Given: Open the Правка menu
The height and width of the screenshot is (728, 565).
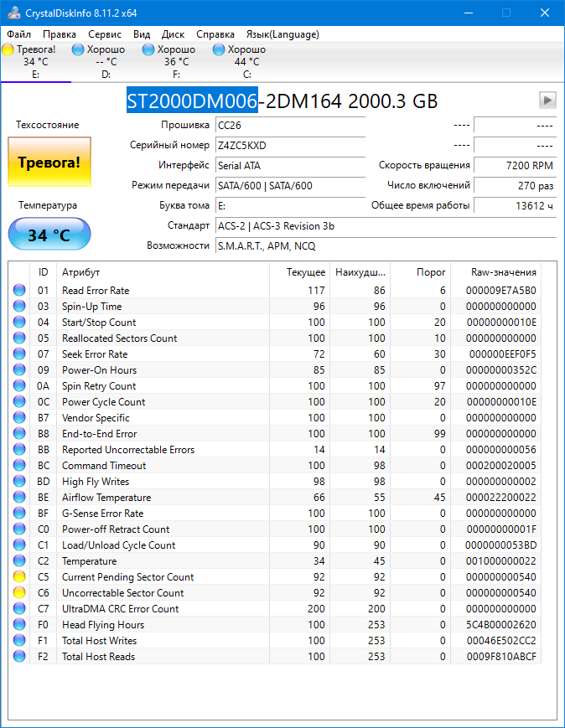Looking at the screenshot, I should [60, 34].
